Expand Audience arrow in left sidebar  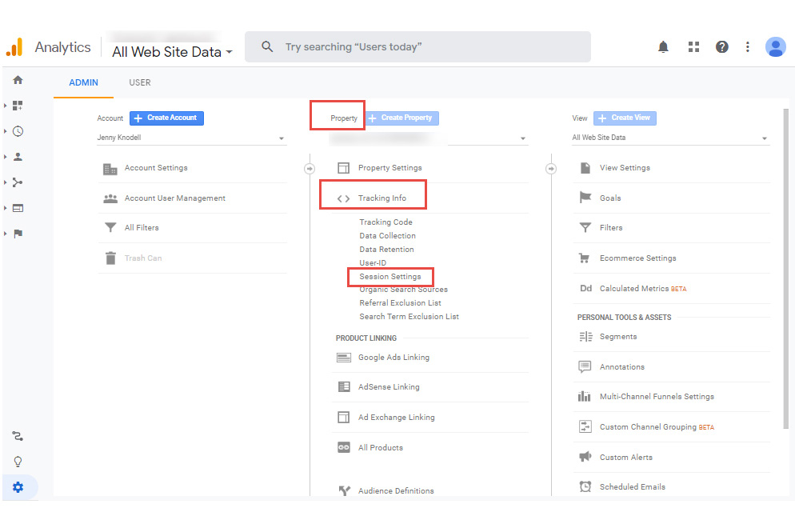click(x=5, y=157)
